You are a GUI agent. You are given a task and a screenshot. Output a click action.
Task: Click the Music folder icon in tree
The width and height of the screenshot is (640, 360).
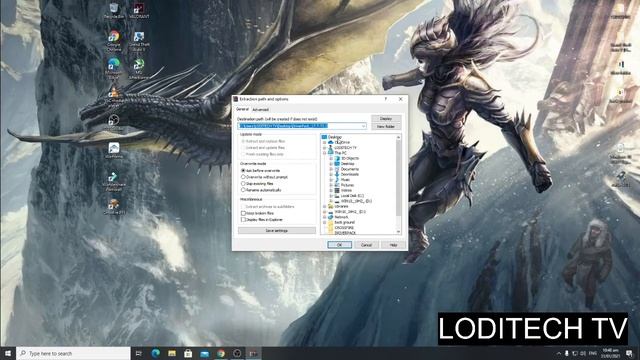pos(337,180)
